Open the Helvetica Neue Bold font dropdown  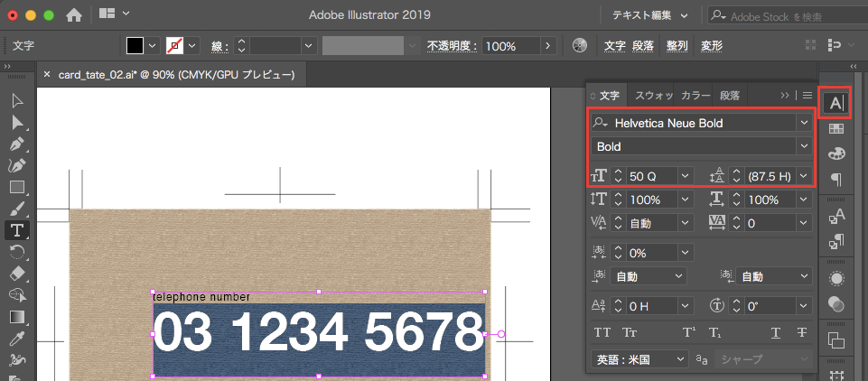point(803,123)
